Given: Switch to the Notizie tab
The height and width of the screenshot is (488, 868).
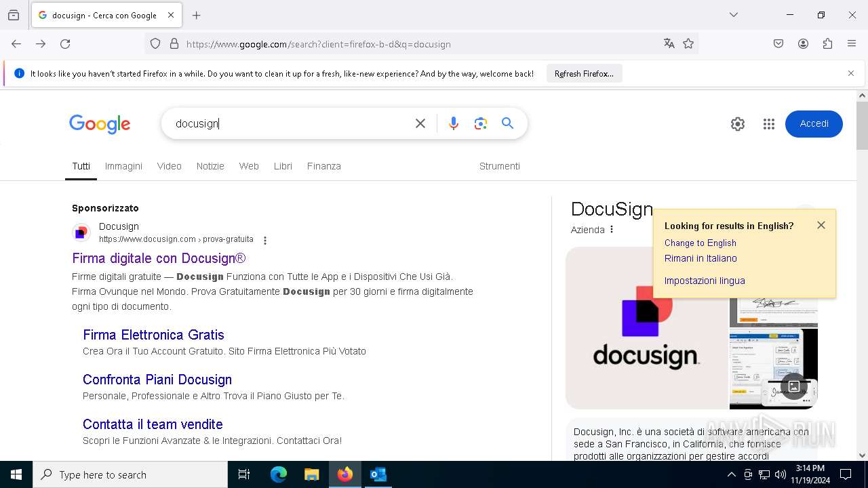Looking at the screenshot, I should point(210,166).
